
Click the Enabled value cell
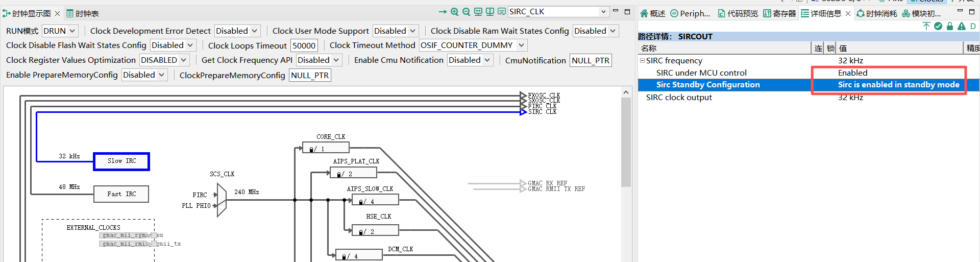point(852,73)
